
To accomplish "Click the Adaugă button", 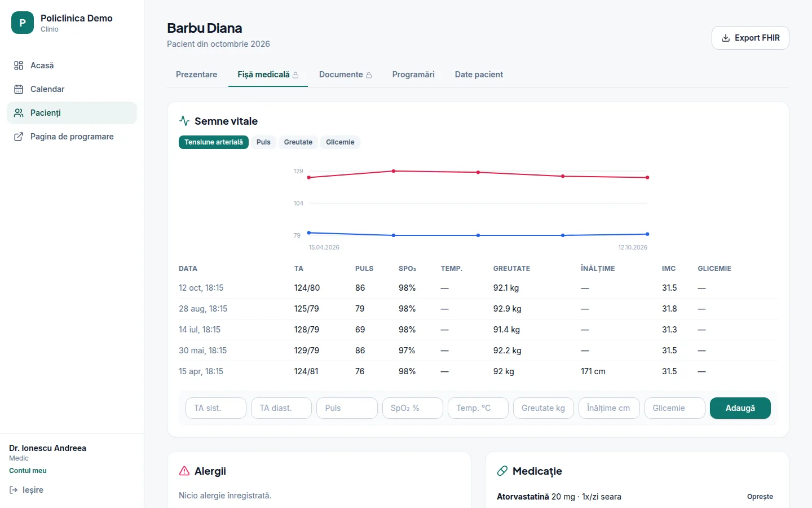I will (740, 408).
